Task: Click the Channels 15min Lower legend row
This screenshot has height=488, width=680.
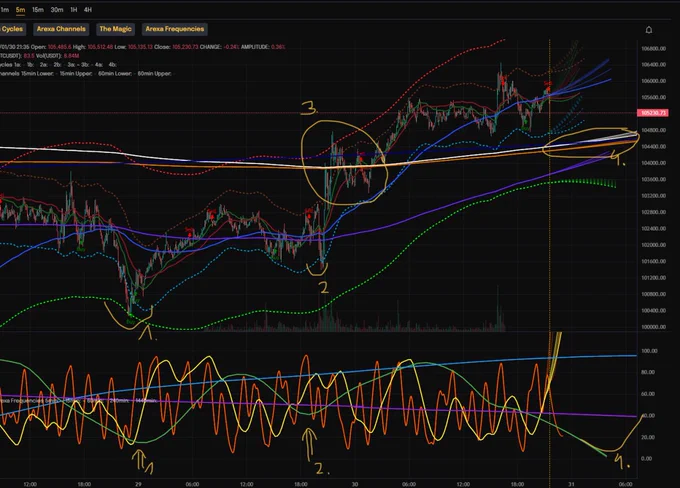Action: coord(86,74)
